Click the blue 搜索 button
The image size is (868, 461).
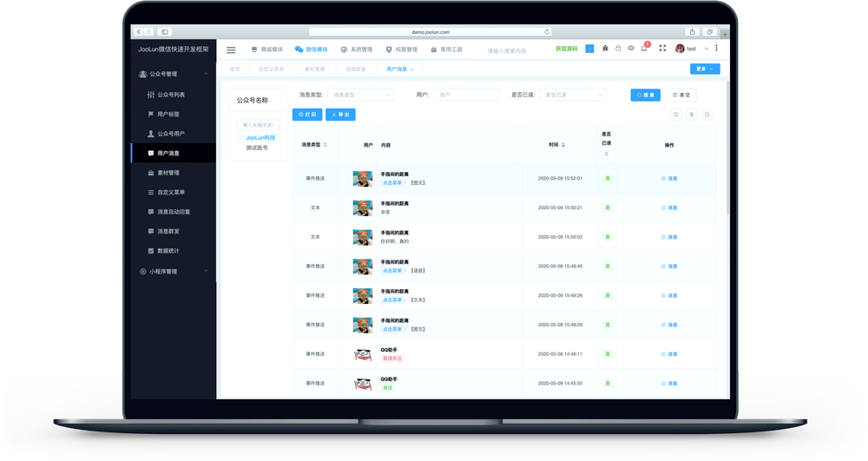(646, 95)
